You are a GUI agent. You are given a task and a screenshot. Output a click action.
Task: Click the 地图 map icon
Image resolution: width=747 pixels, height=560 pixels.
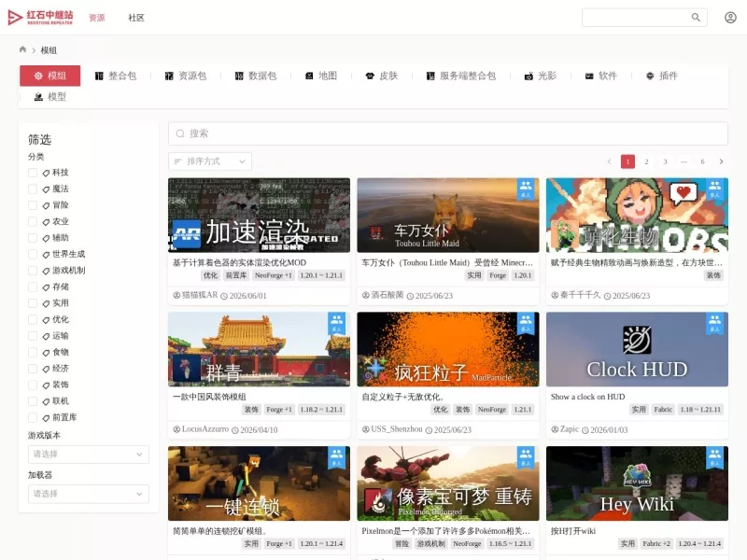pyautogui.click(x=309, y=76)
